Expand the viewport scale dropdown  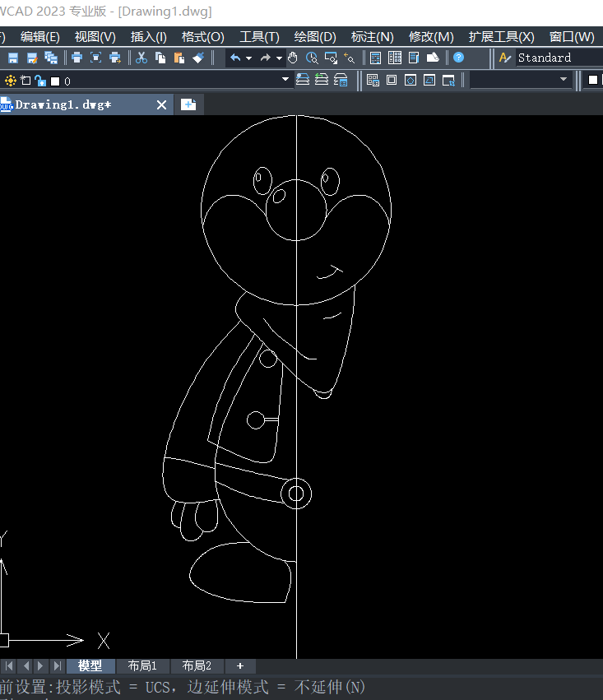pyautogui.click(x=564, y=80)
